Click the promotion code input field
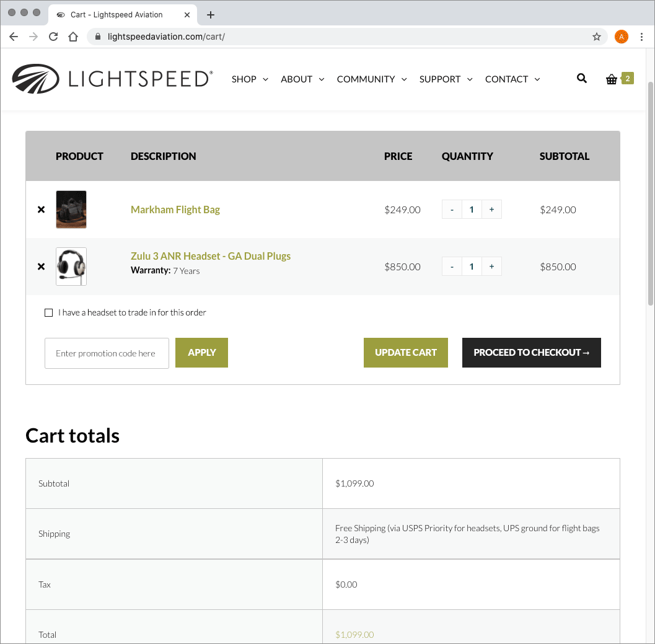This screenshot has width=655, height=644. click(107, 353)
